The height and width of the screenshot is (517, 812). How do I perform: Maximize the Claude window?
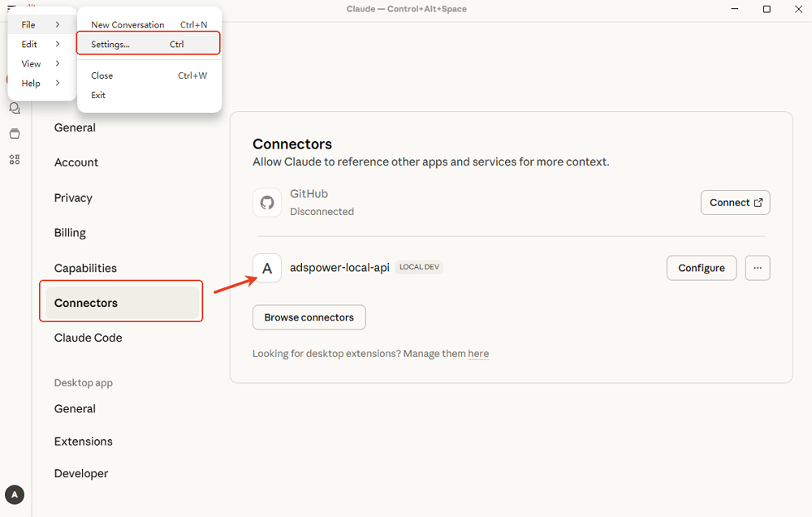pyautogui.click(x=767, y=9)
